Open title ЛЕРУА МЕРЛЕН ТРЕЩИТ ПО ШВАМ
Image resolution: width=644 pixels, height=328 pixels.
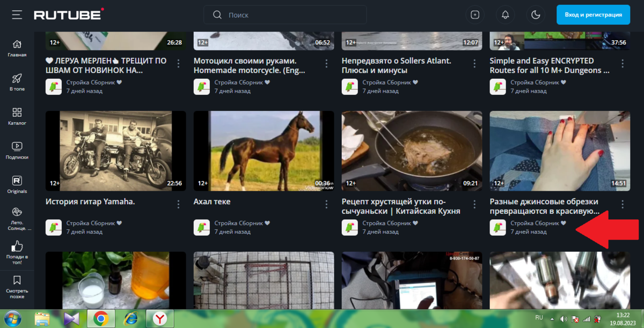106,65
